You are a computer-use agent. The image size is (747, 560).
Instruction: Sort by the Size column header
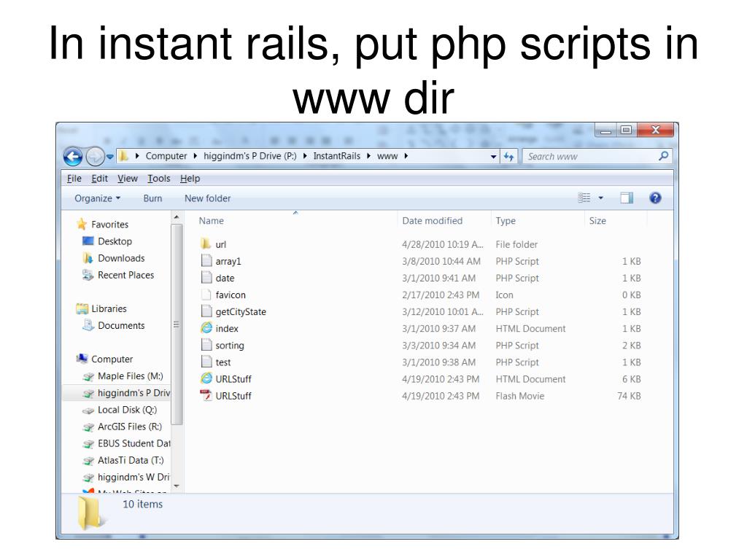(597, 220)
